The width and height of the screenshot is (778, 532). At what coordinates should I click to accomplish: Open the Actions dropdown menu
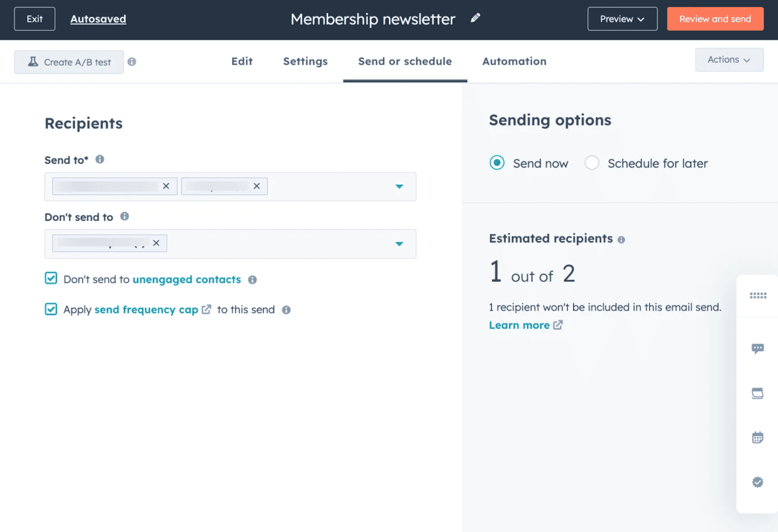pyautogui.click(x=729, y=60)
